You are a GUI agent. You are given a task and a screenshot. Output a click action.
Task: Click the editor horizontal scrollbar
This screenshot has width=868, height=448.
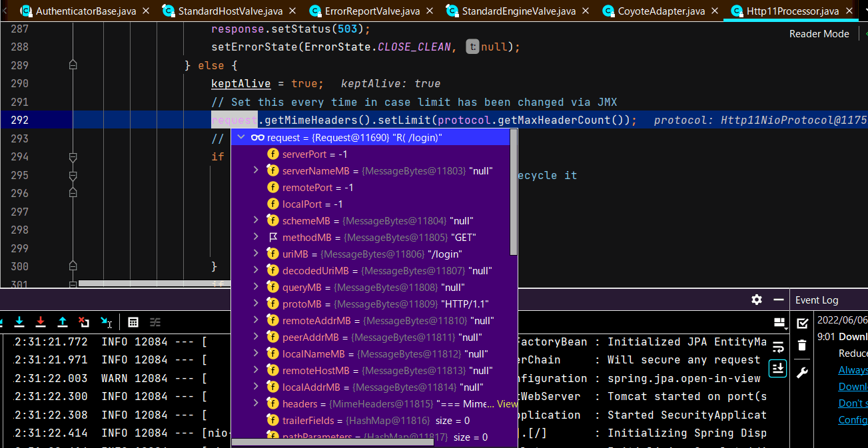click(x=153, y=284)
